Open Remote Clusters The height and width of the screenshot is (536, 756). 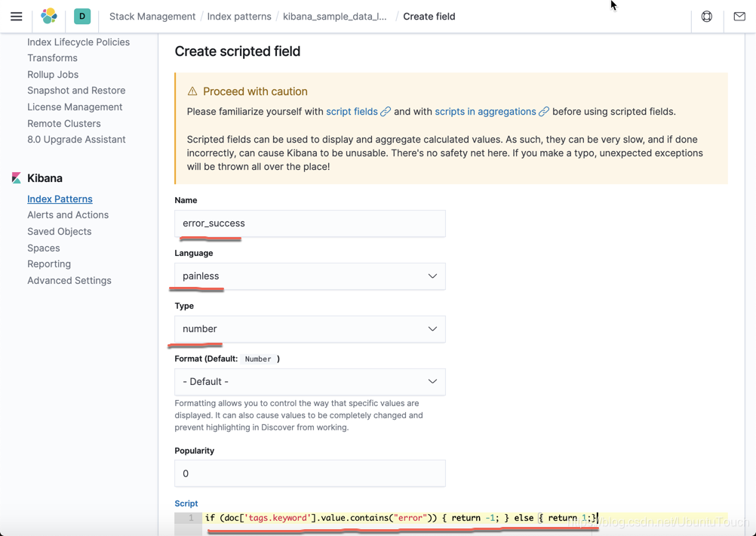pyautogui.click(x=64, y=124)
